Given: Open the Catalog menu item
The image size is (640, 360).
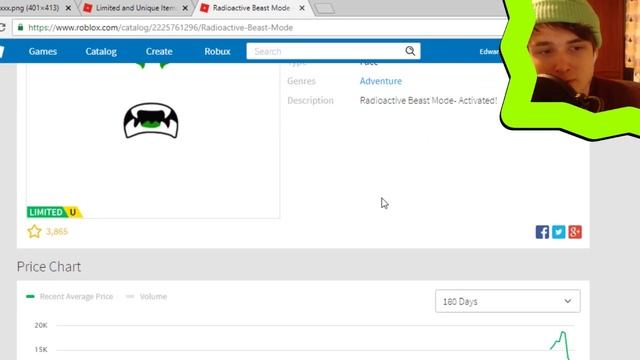Looking at the screenshot, I should pos(101,51).
